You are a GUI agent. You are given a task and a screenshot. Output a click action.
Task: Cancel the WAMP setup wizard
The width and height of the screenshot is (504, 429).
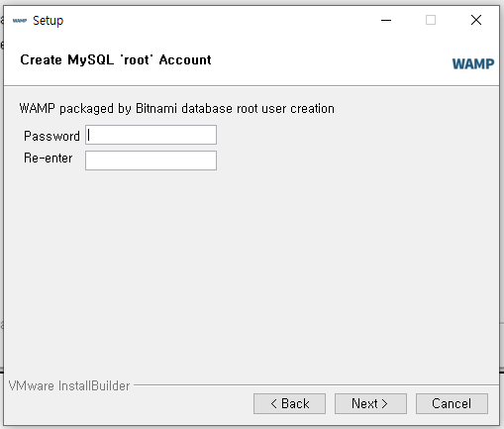tap(452, 403)
